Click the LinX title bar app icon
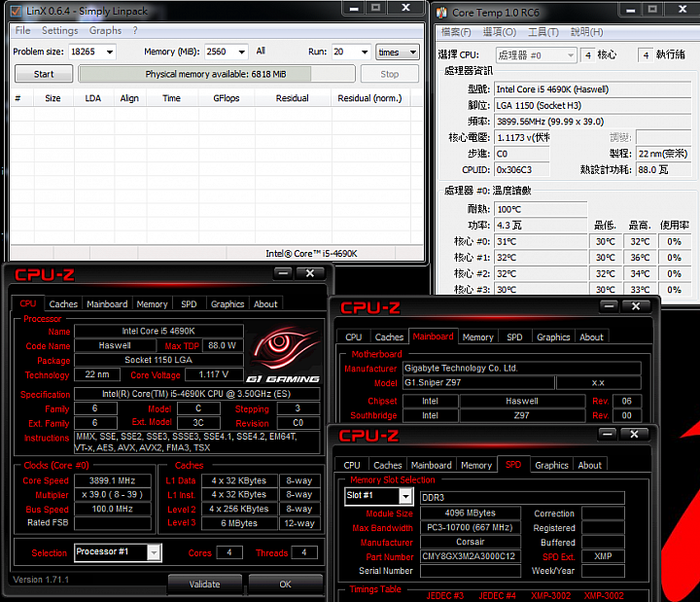Image resolution: width=700 pixels, height=602 pixels. [16, 11]
